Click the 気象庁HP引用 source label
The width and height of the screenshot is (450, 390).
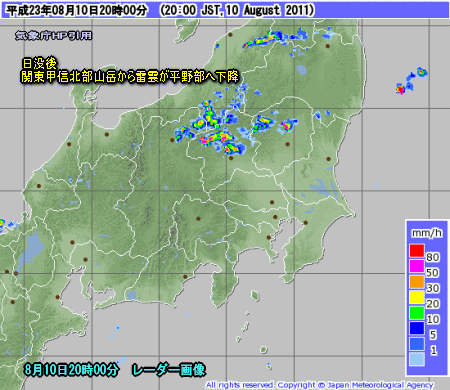(x=53, y=35)
